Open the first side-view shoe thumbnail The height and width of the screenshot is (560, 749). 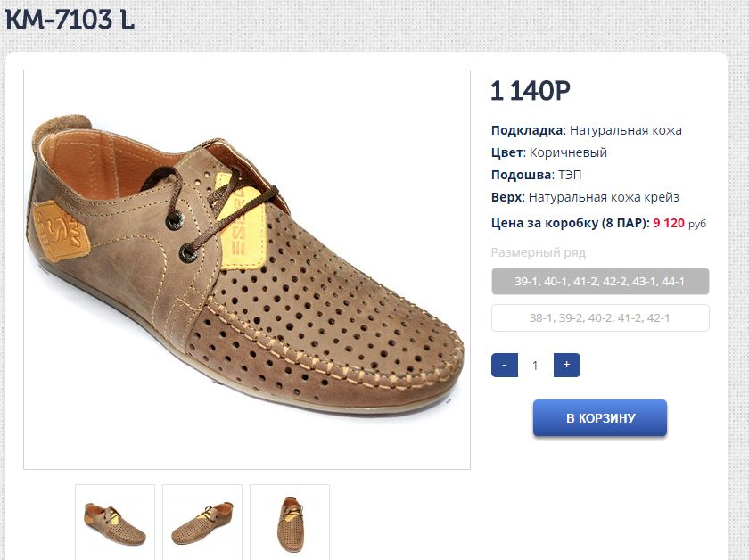coord(115,523)
